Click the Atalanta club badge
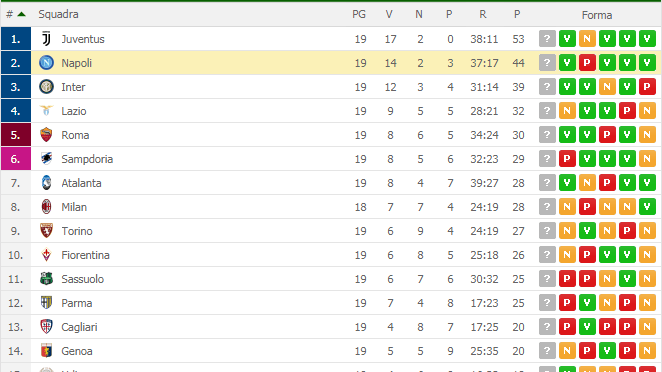The height and width of the screenshot is (372, 662). [46, 183]
